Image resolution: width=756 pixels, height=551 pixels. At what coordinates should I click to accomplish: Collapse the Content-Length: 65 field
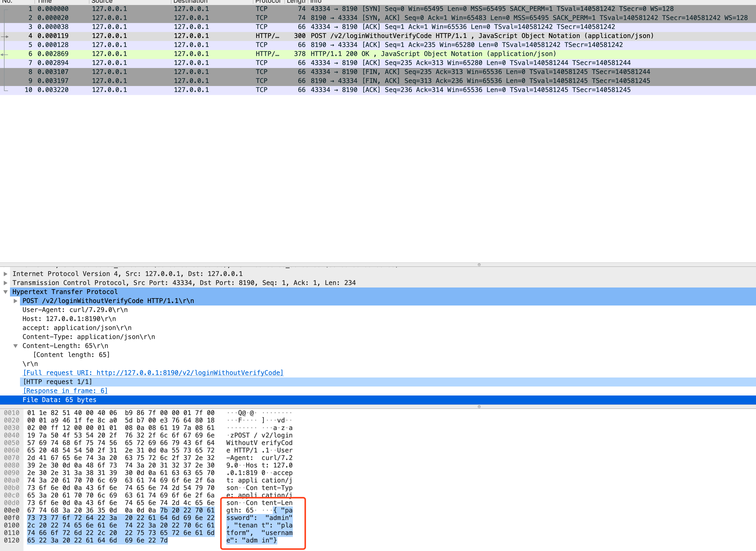15,346
